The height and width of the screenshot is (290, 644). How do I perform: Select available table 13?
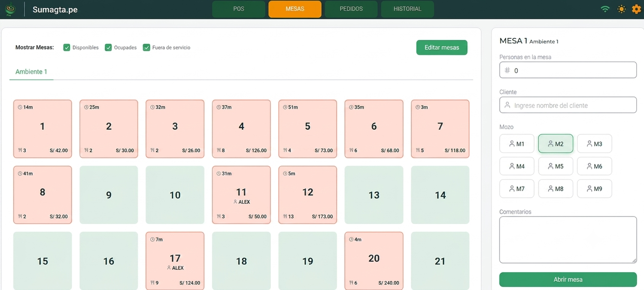(x=374, y=195)
